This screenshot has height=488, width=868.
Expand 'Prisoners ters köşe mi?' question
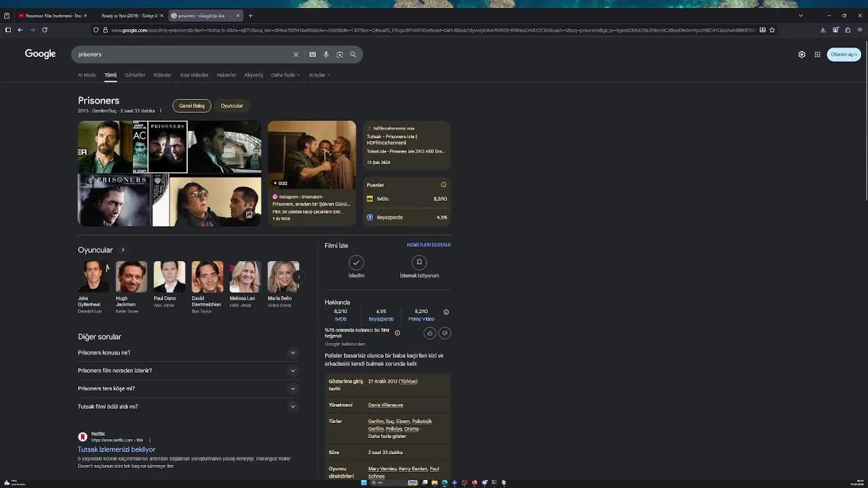pos(188,388)
